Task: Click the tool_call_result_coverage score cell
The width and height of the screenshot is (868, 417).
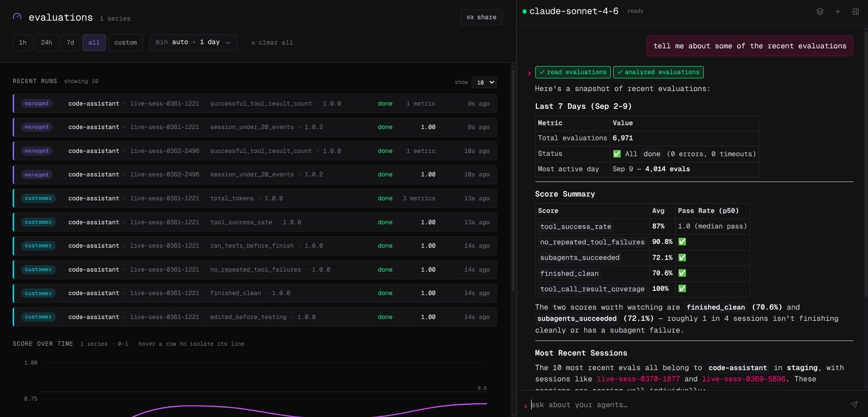Action: [592, 289]
